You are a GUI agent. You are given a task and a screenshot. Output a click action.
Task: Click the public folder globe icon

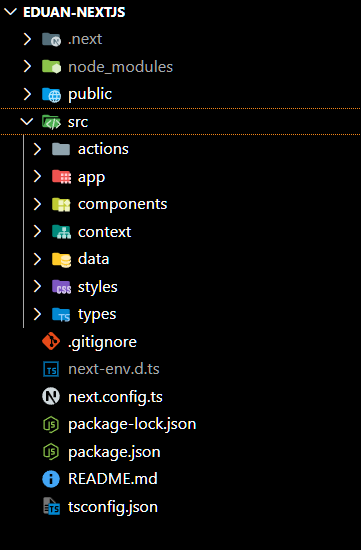click(x=51, y=94)
